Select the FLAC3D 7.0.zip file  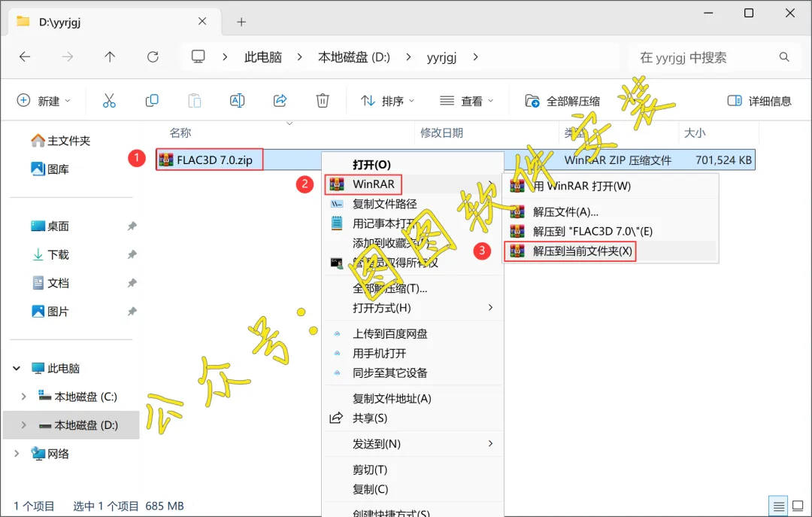[x=209, y=160]
